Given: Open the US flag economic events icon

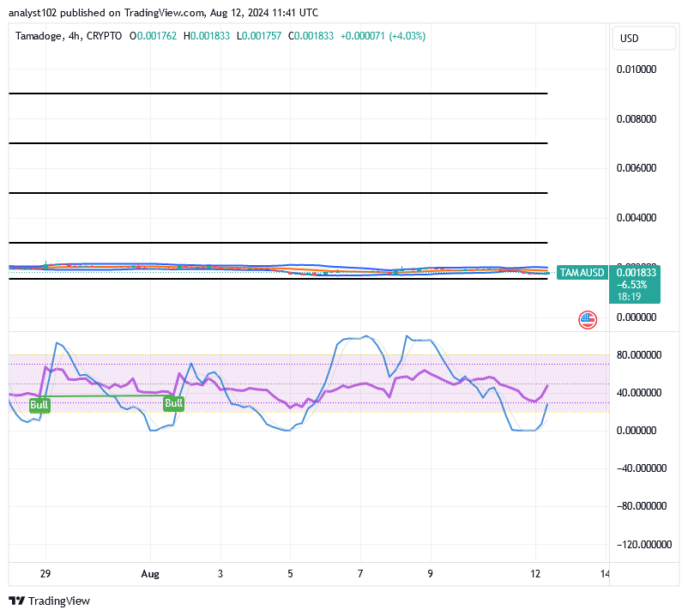Looking at the screenshot, I should tap(587, 320).
